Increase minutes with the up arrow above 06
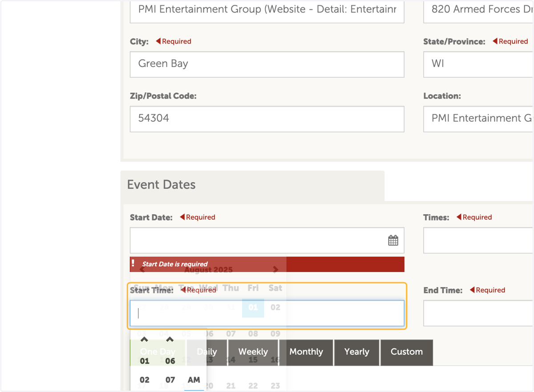 170,340
